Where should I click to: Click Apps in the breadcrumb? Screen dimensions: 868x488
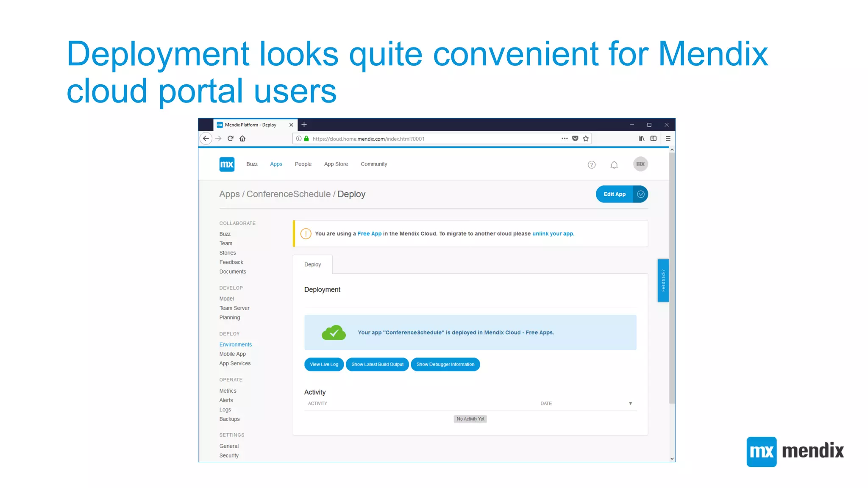[229, 194]
